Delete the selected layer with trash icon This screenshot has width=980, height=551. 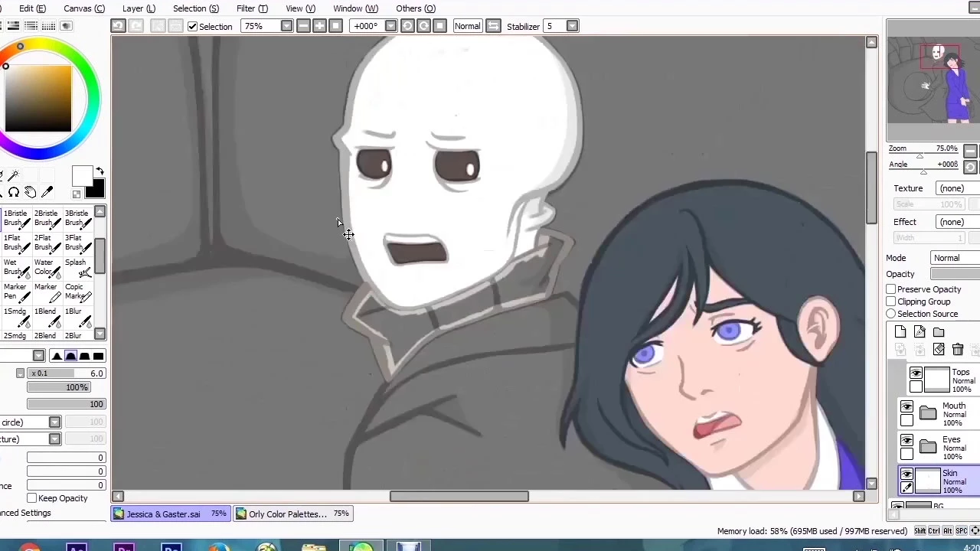pos(958,350)
